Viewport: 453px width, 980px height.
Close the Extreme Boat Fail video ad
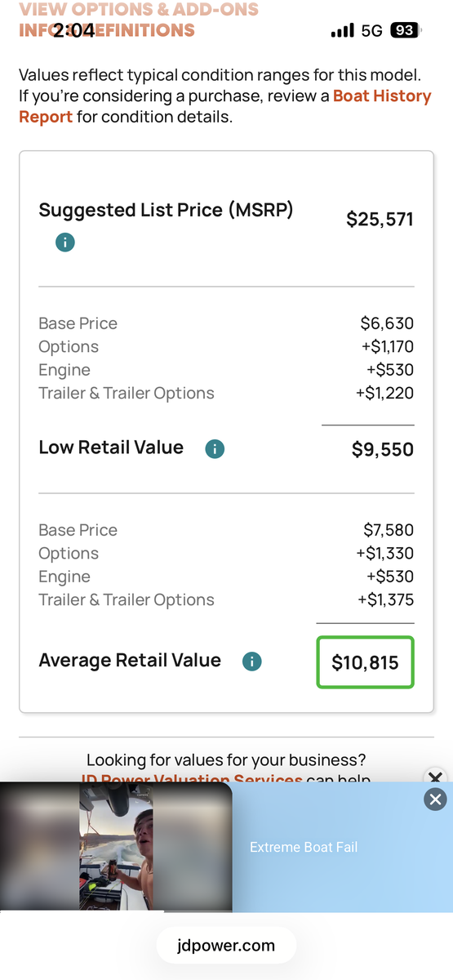pyautogui.click(x=436, y=800)
